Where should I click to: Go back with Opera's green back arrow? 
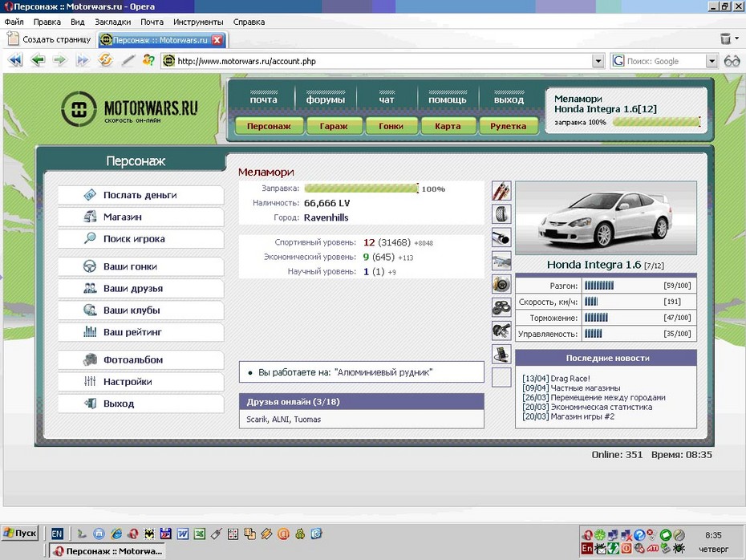click(x=38, y=60)
